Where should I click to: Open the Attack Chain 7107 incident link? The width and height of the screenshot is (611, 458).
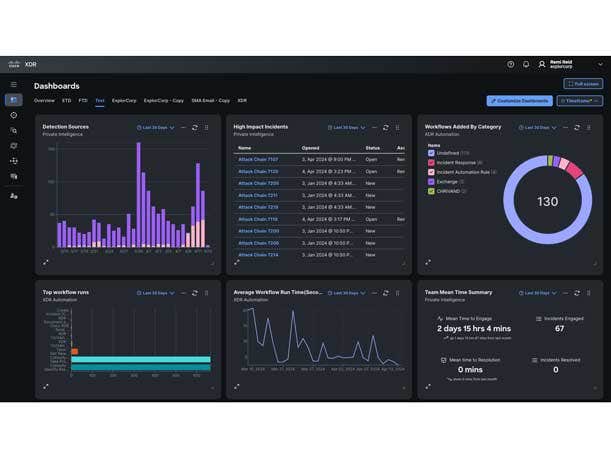point(258,159)
